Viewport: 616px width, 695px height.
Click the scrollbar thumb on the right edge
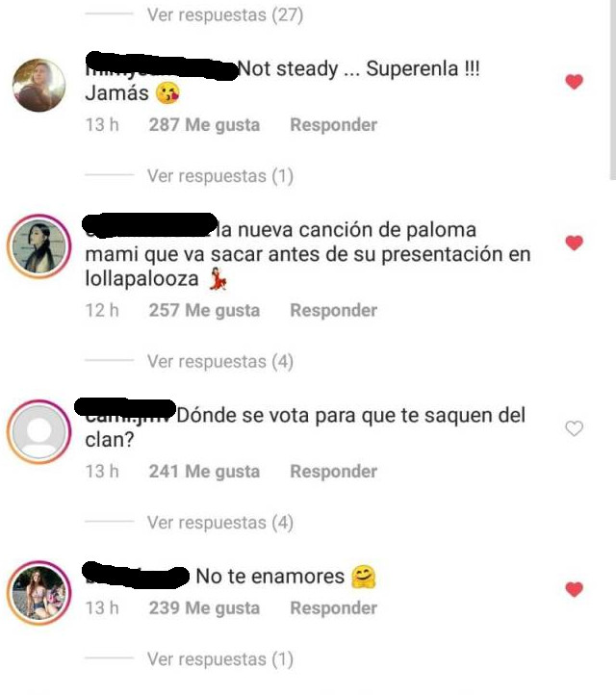[x=613, y=90]
